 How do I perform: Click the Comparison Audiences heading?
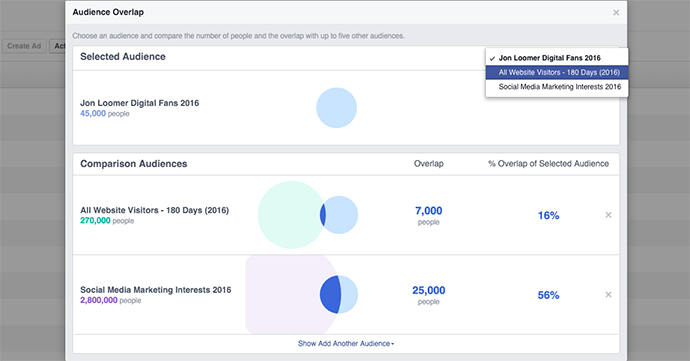[134, 164]
